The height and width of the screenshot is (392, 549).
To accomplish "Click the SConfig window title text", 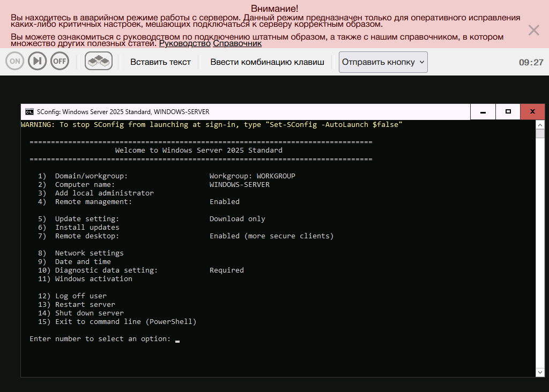I will 123,112.
